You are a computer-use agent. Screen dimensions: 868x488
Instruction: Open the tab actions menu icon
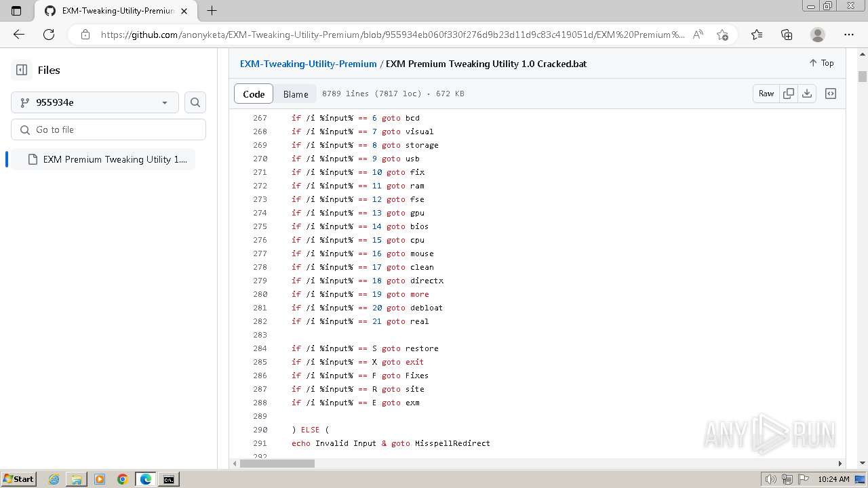click(16, 11)
